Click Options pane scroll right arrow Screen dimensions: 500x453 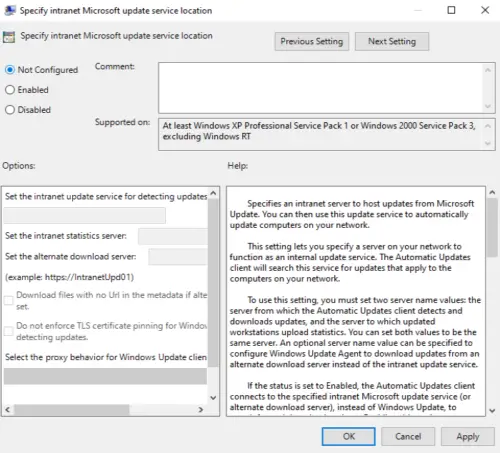pyautogui.click(x=201, y=409)
